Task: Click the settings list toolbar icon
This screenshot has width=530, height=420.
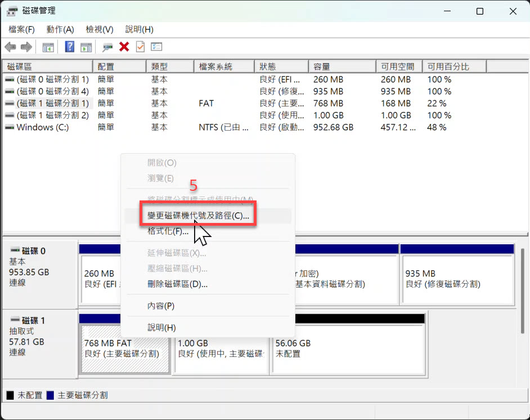Action: [156, 47]
